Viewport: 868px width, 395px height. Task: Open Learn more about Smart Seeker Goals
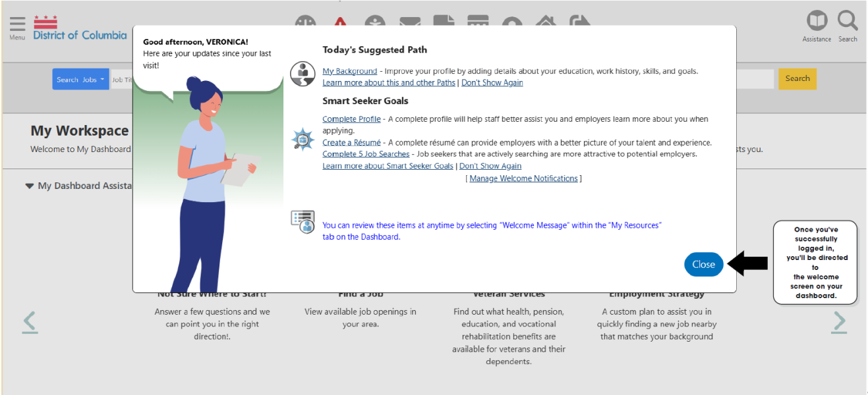(388, 166)
